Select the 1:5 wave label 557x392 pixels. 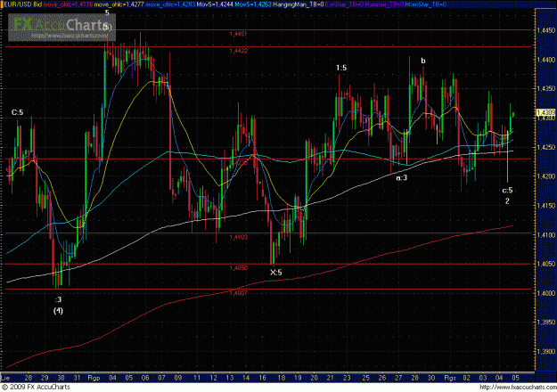click(x=341, y=68)
